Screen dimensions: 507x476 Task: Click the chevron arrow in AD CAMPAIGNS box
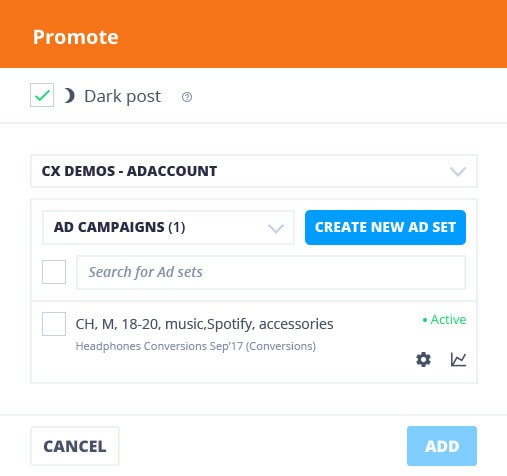click(276, 229)
